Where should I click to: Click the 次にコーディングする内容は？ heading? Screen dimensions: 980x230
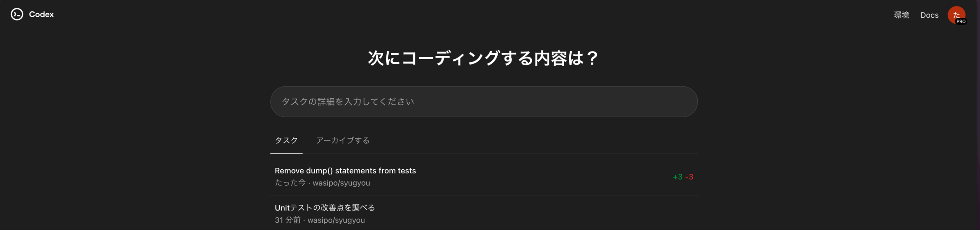(x=483, y=58)
